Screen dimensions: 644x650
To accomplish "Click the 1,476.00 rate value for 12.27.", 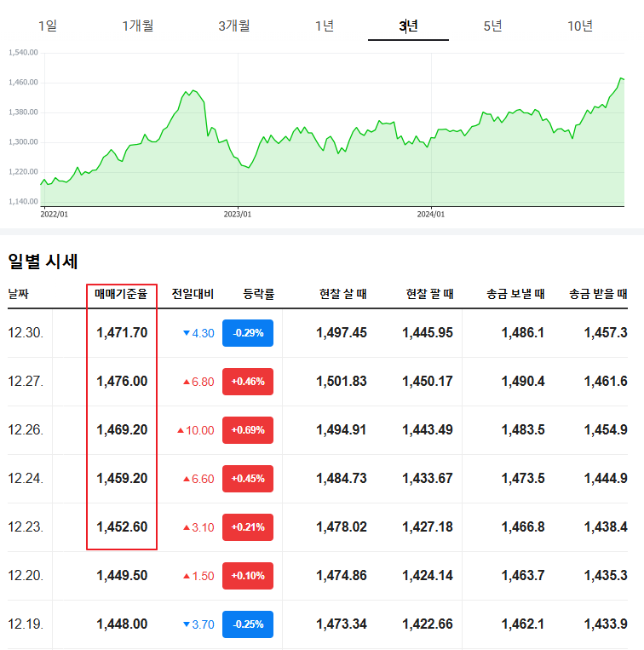I will pyautogui.click(x=122, y=382).
